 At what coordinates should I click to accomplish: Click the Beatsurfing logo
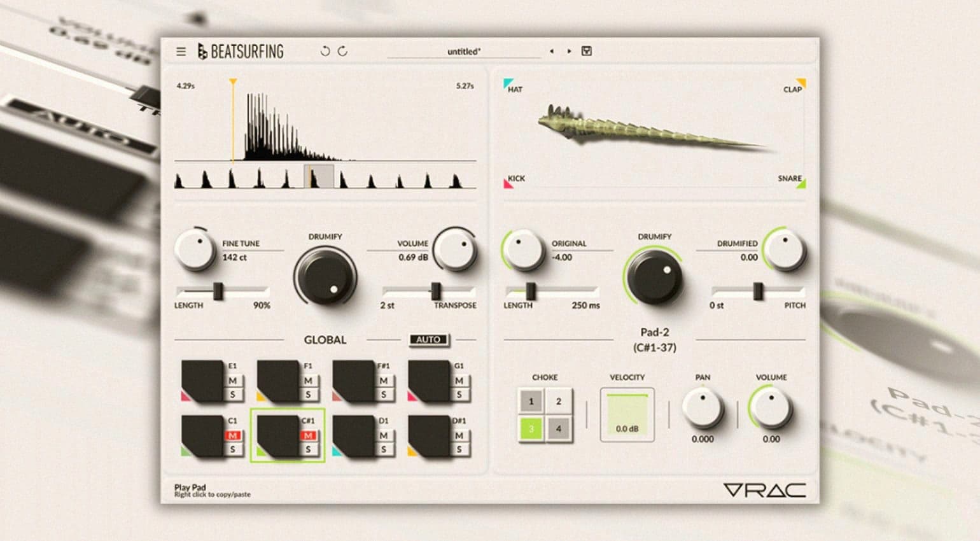point(241,52)
